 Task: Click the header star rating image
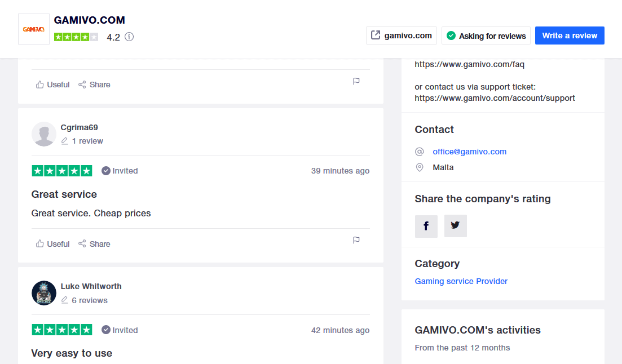(x=76, y=37)
